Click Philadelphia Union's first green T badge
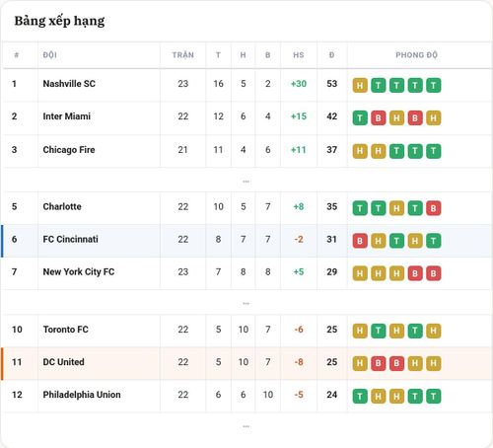 click(x=360, y=397)
